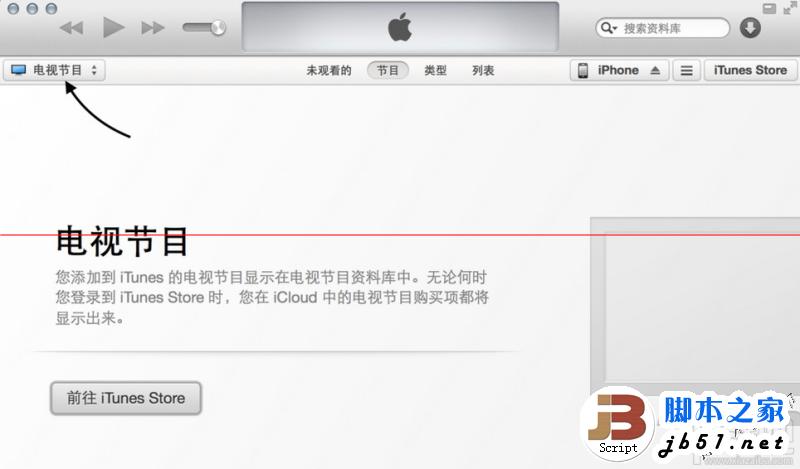Toggle full screen mode icon
The image size is (800, 469).
[791, 8]
